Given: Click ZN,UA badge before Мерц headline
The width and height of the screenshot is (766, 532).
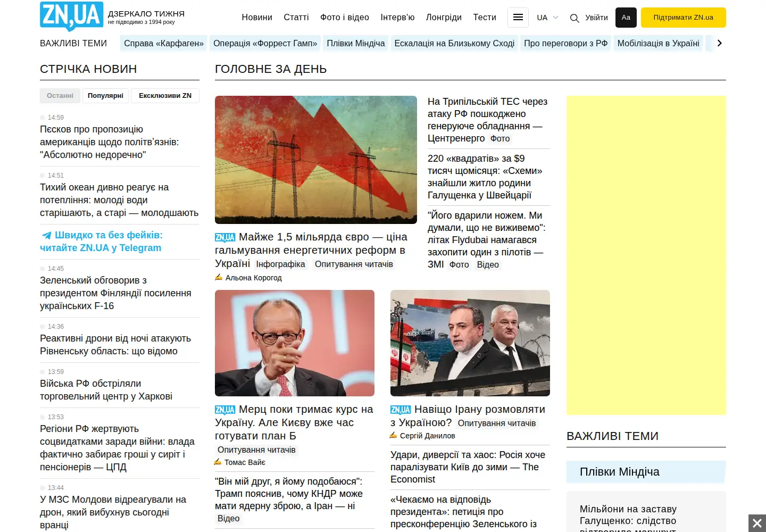Looking at the screenshot, I should point(225,410).
